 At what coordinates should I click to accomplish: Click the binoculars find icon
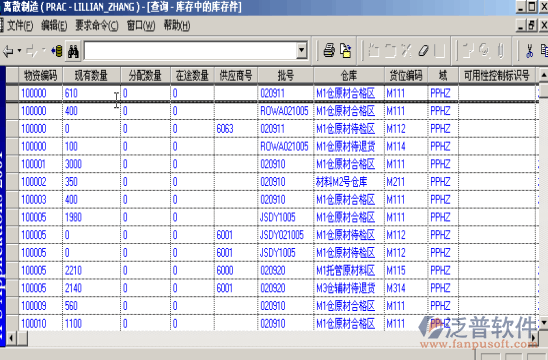(73, 51)
